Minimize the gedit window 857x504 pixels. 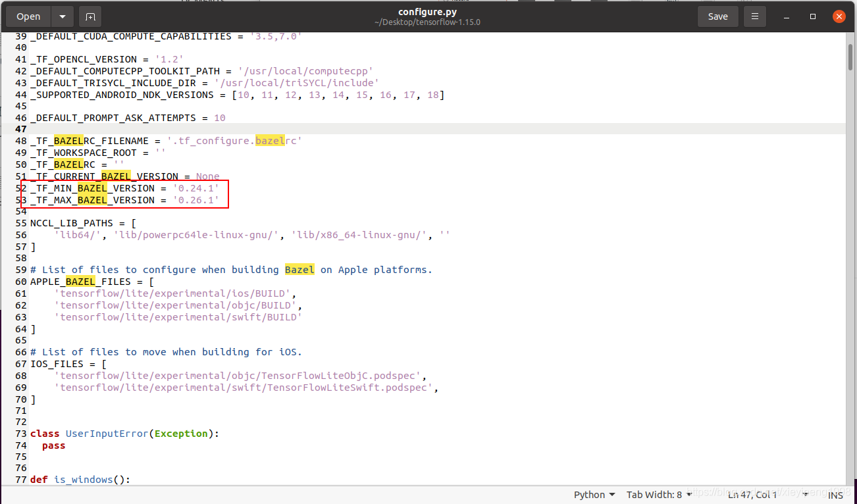pyautogui.click(x=787, y=16)
